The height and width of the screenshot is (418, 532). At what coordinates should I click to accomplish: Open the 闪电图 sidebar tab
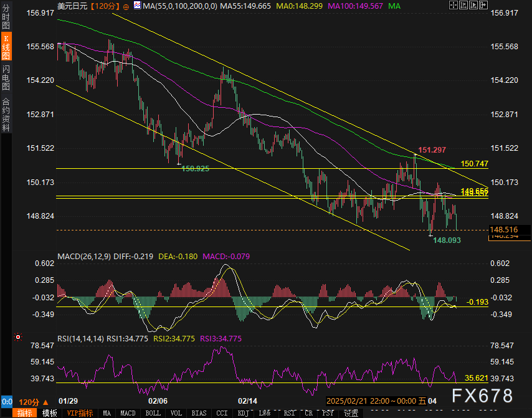coord(6,77)
